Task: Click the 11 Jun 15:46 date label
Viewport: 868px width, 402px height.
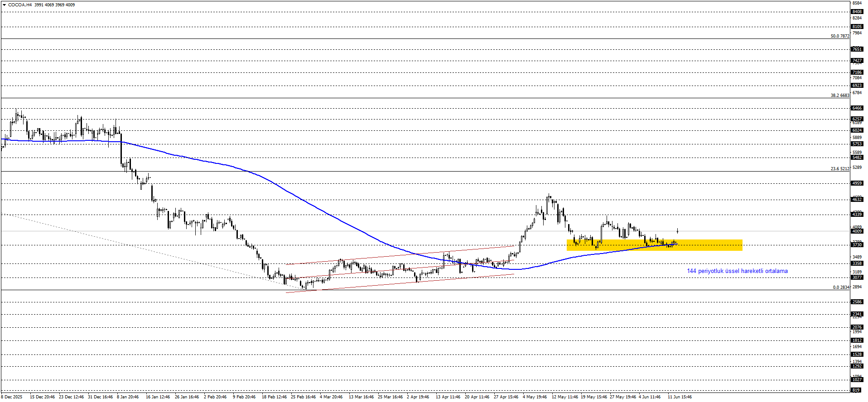Action: [680, 397]
